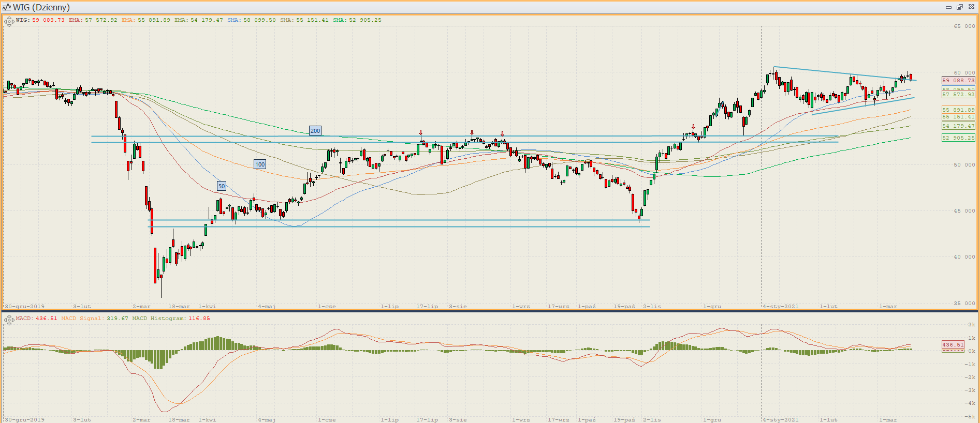Click the divider between price and MACD panels
Viewport: 980px width, 423px height.
(490, 311)
